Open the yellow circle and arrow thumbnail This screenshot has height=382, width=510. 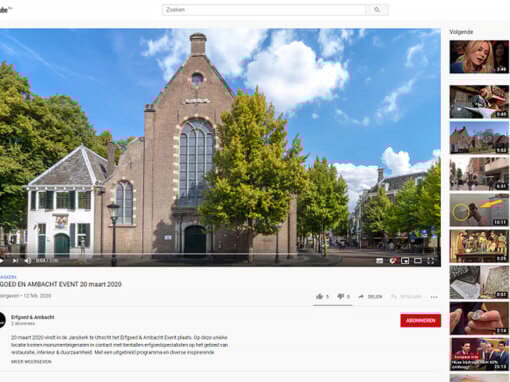pos(479,210)
